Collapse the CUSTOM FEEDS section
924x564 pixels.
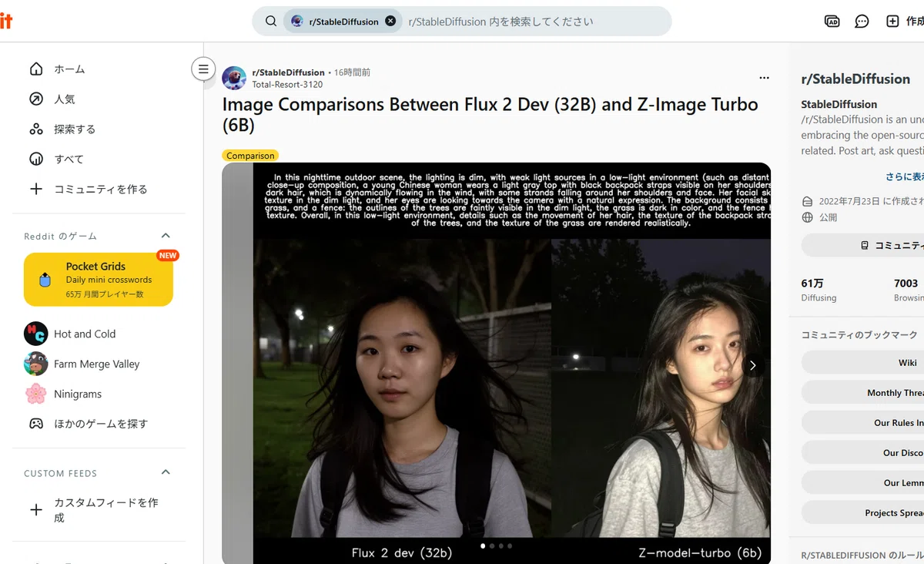pyautogui.click(x=165, y=472)
